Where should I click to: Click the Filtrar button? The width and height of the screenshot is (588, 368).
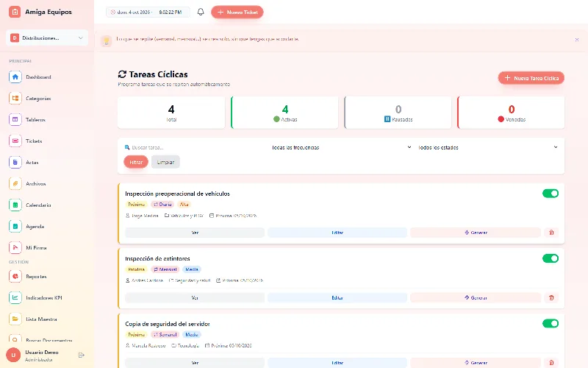click(136, 162)
